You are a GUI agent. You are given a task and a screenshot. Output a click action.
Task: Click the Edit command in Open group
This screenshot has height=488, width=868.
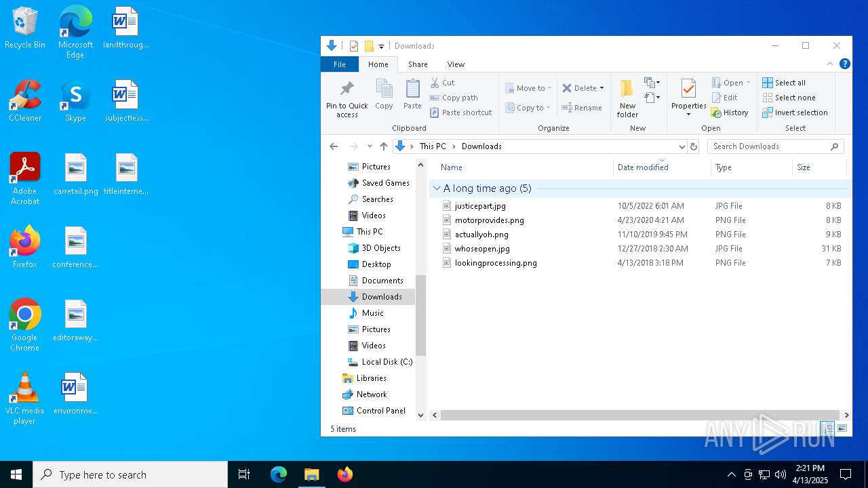pos(724,98)
